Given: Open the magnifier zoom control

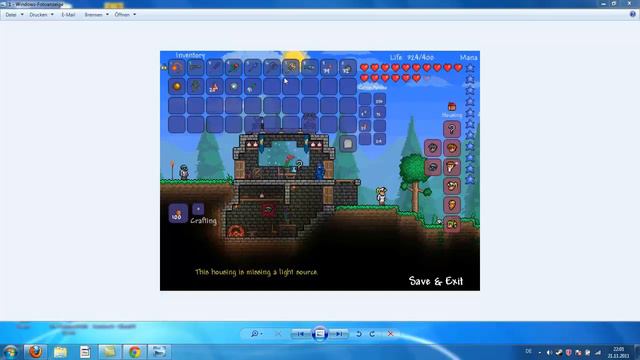Looking at the screenshot, I should click(x=256, y=333).
